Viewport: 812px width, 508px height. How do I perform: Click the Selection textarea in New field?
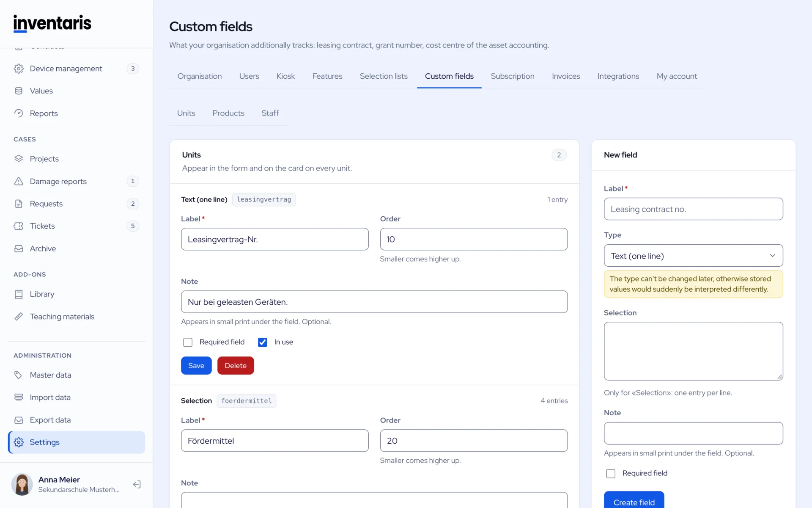point(694,351)
